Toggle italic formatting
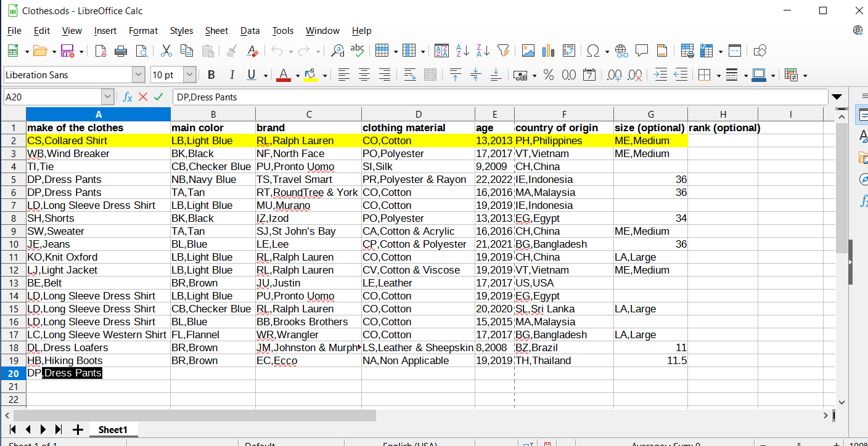Screen dimensions: 868x446 click(232, 75)
